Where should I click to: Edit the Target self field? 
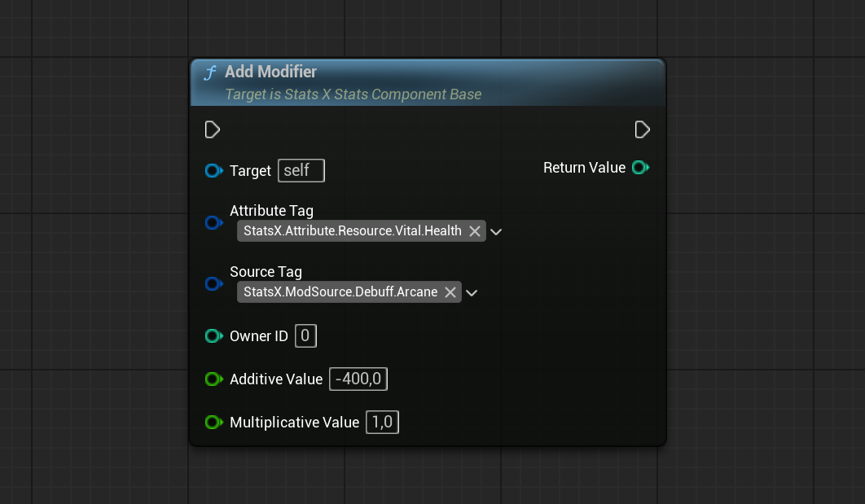(x=301, y=170)
